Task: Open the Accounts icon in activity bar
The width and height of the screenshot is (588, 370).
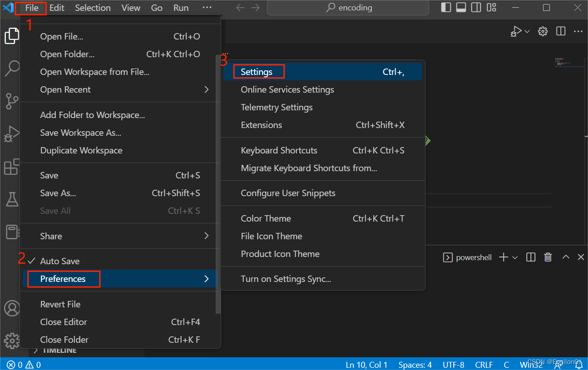Action: pyautogui.click(x=12, y=308)
